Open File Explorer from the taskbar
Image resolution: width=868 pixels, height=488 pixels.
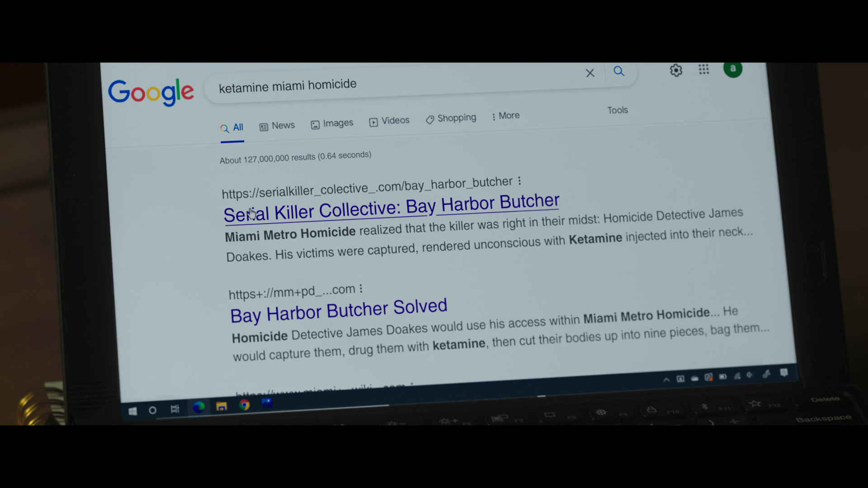click(x=222, y=407)
